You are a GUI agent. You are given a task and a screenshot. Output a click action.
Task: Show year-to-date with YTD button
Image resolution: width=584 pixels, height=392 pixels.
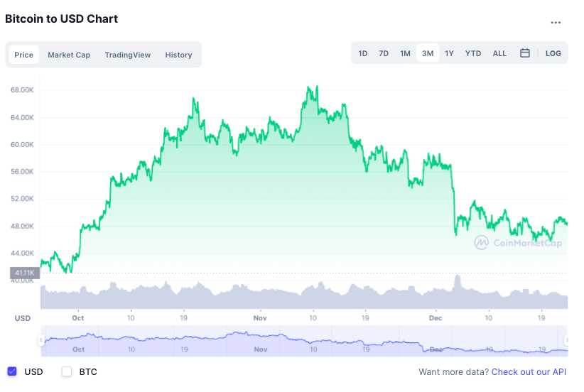pos(473,53)
